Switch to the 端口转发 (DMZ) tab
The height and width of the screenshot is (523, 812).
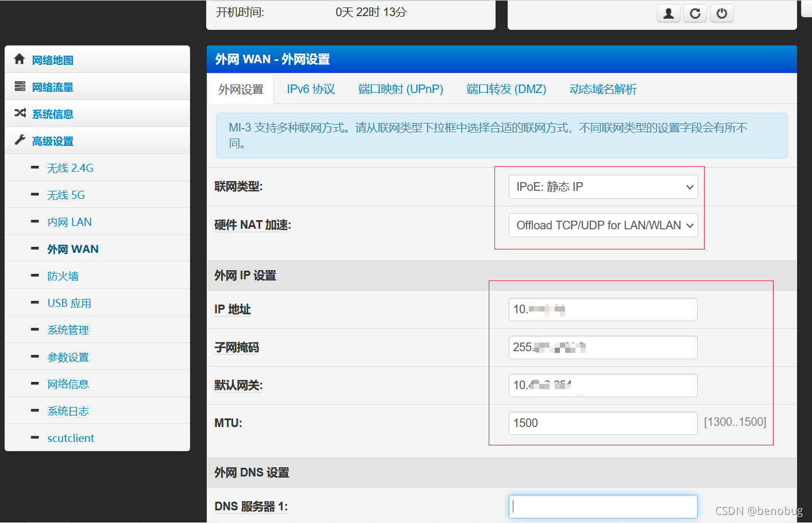coord(506,89)
